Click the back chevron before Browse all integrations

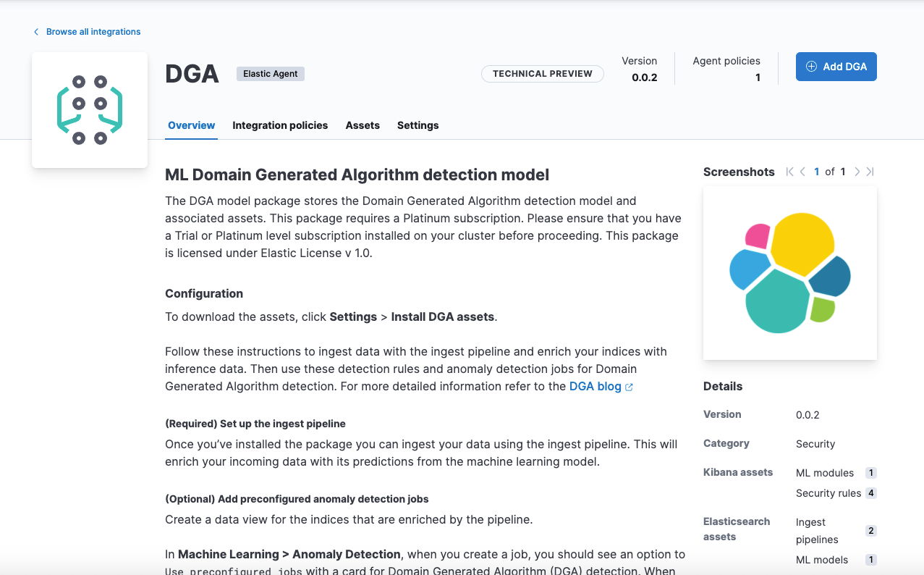[35, 32]
